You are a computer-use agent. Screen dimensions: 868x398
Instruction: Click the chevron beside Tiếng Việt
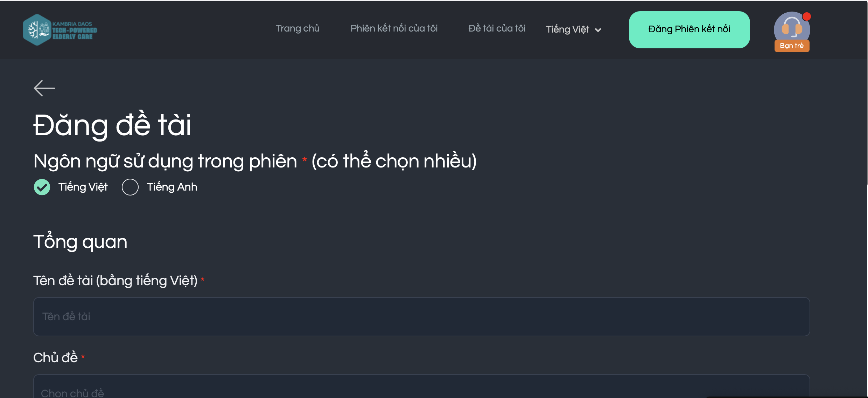click(x=598, y=30)
